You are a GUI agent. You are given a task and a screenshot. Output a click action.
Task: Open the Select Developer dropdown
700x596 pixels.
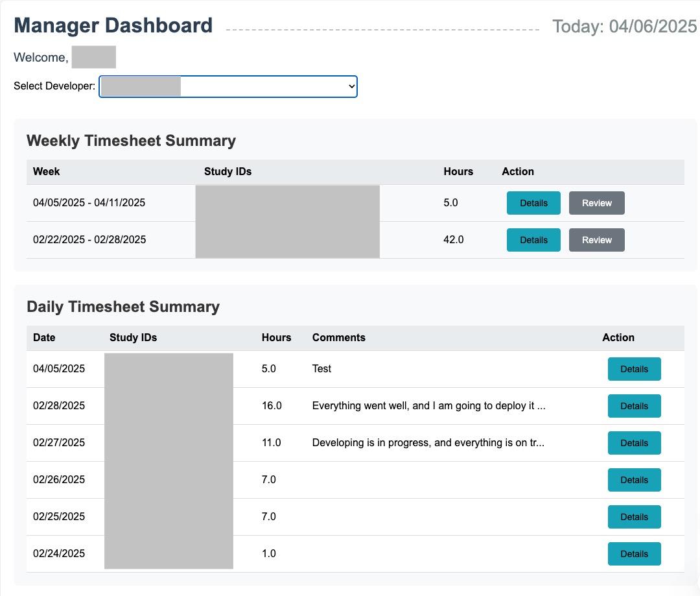coord(227,86)
